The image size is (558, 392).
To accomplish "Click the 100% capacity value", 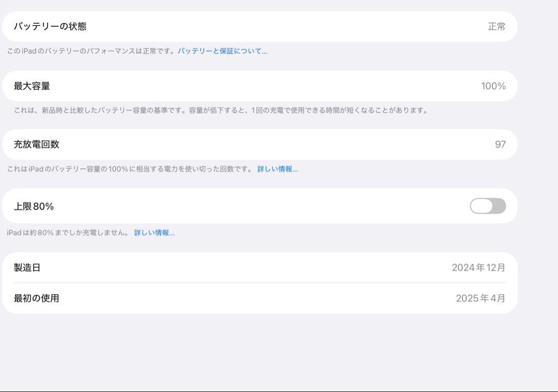I will pyautogui.click(x=493, y=86).
